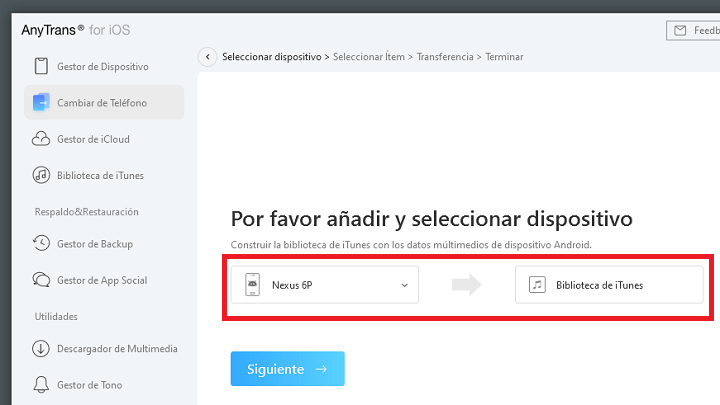Open the Feedback button
This screenshot has width=720, height=405.
(x=693, y=30)
